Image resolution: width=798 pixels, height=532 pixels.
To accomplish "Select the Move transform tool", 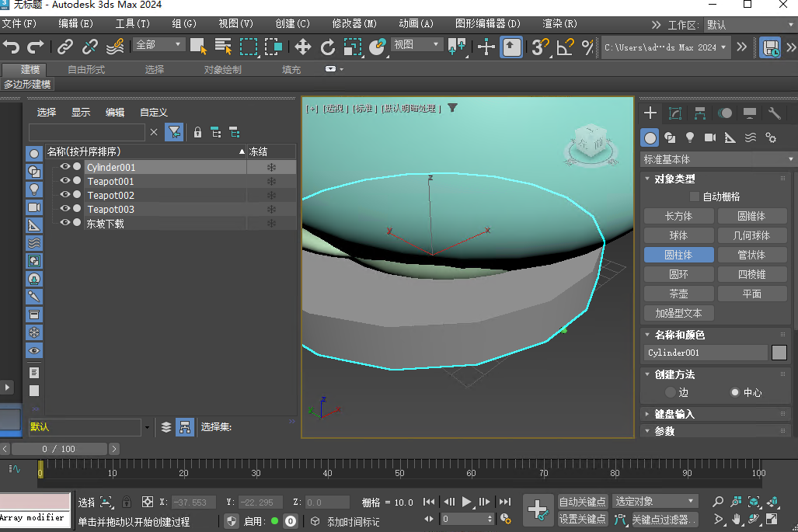I will pyautogui.click(x=303, y=47).
